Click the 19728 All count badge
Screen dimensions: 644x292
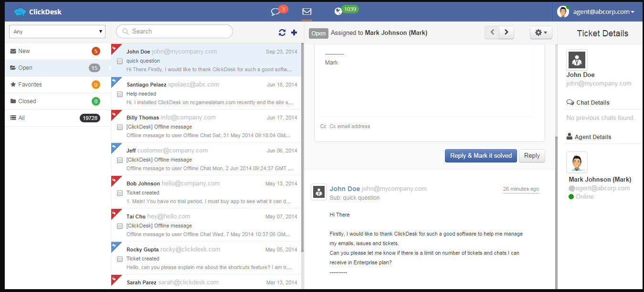point(90,118)
